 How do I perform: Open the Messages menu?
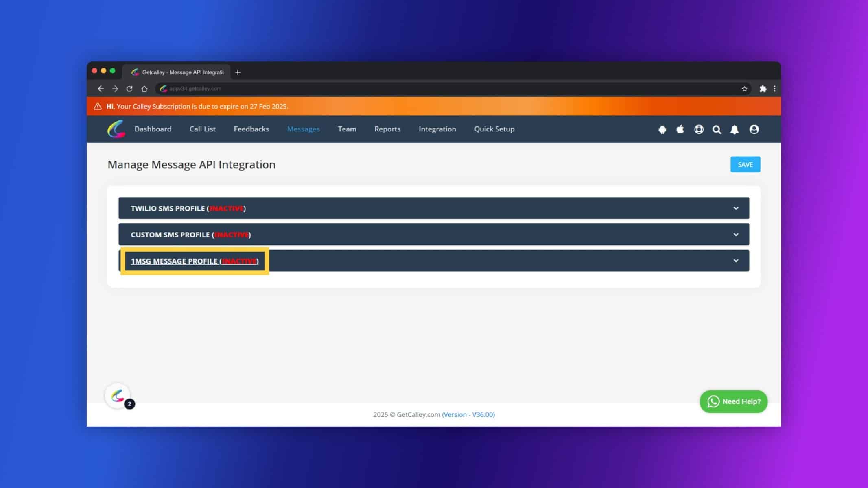tap(304, 129)
